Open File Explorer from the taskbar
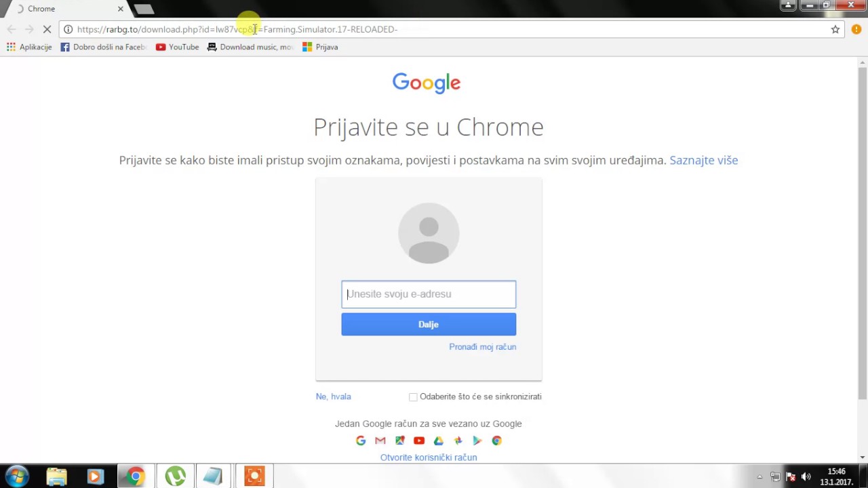This screenshot has height=488, width=868. click(x=57, y=476)
